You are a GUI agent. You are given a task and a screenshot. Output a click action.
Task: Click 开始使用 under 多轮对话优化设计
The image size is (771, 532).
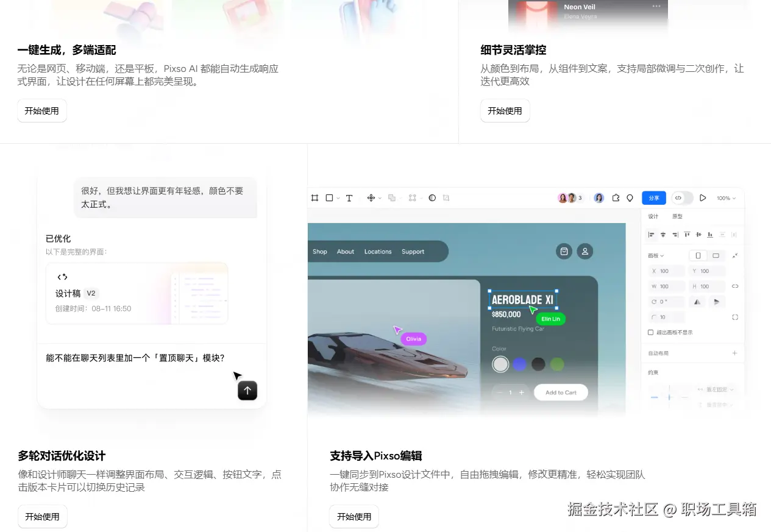pos(42,517)
